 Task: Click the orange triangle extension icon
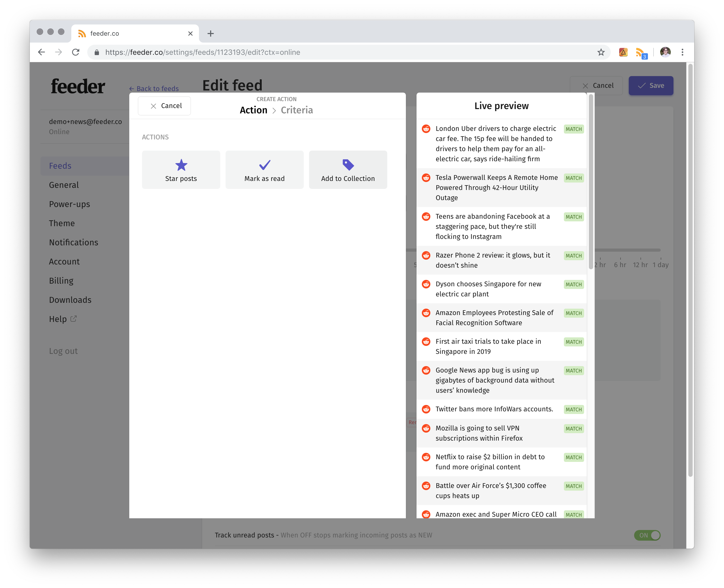623,52
